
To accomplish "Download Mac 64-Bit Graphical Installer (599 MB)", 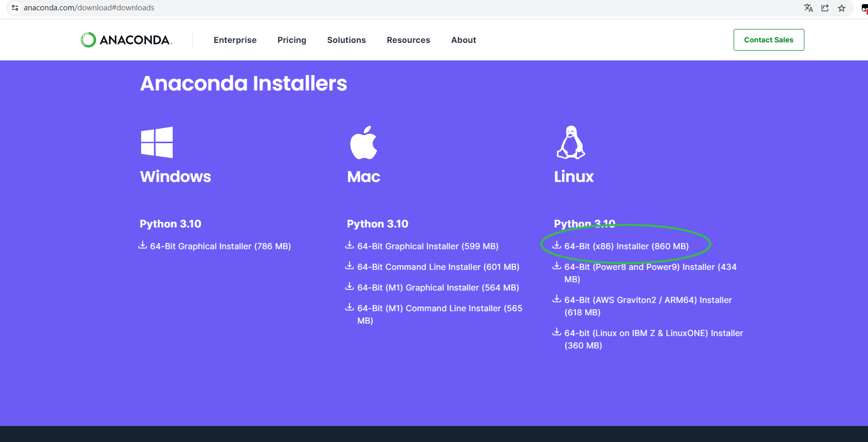I will click(x=428, y=246).
